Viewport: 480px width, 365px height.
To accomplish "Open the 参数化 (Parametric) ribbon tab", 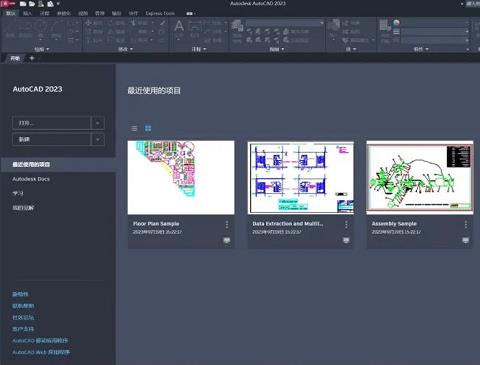I will tap(63, 13).
